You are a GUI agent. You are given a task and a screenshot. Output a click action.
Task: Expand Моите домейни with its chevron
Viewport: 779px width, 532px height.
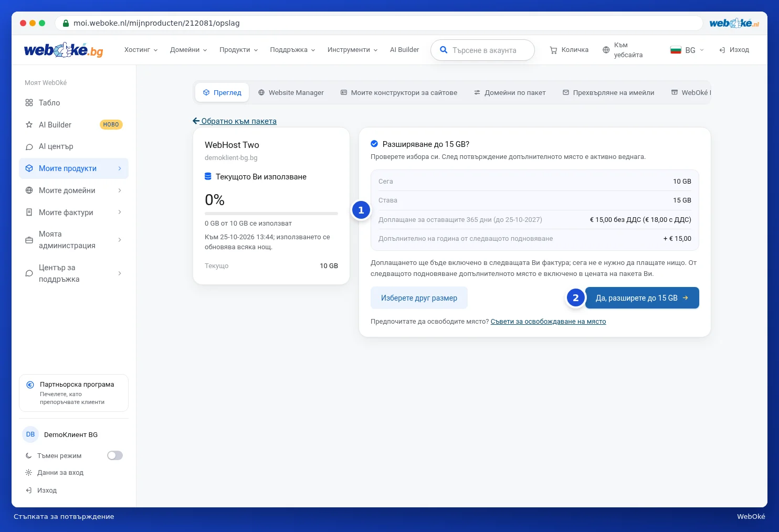pos(120,190)
